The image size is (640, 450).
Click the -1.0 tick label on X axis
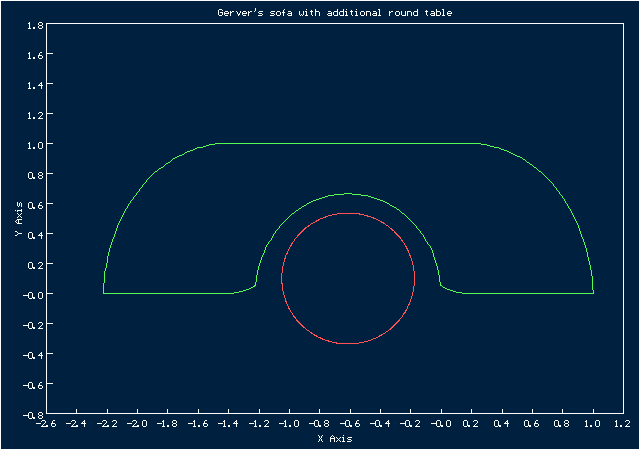tap(289, 424)
